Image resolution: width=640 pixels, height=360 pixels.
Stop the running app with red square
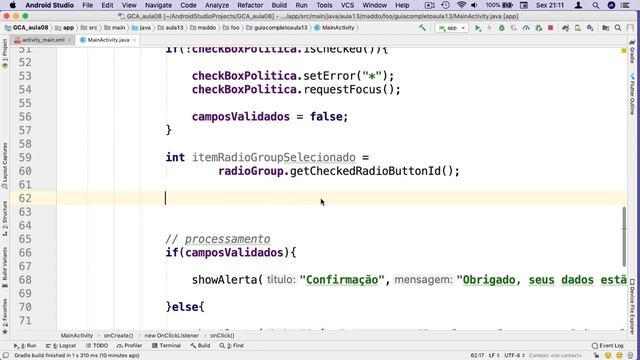[x=551, y=28]
